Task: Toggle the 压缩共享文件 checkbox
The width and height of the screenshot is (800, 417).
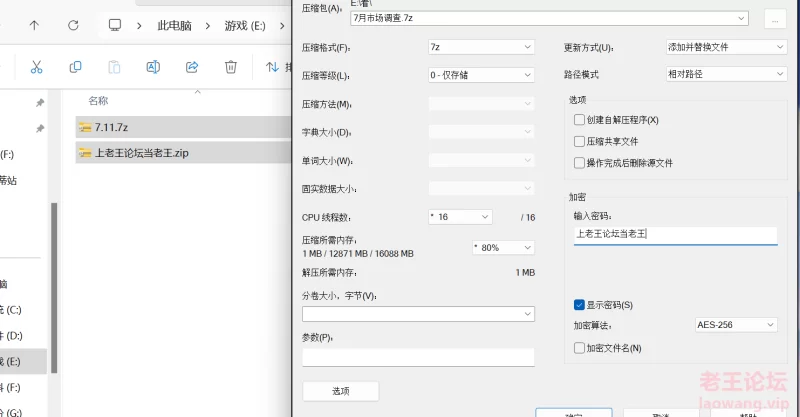Action: (579, 141)
